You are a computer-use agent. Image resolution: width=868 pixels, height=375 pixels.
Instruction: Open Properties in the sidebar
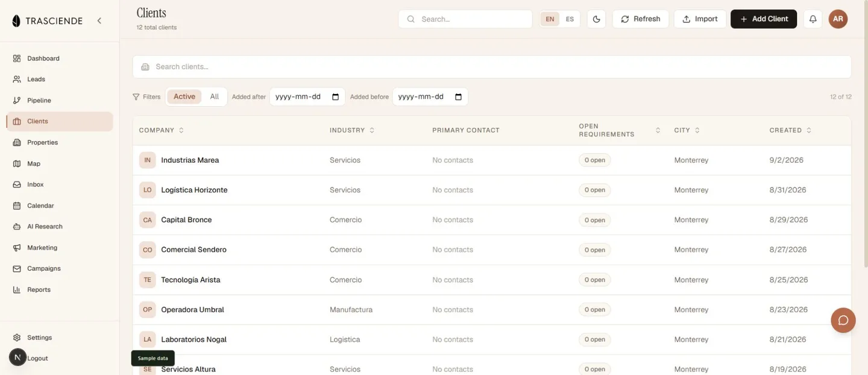pyautogui.click(x=60, y=142)
